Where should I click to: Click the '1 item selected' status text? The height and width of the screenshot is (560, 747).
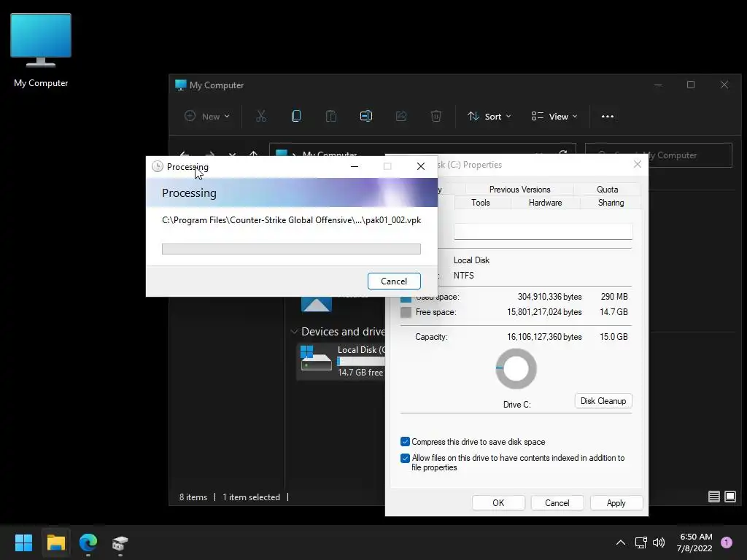tap(251, 497)
